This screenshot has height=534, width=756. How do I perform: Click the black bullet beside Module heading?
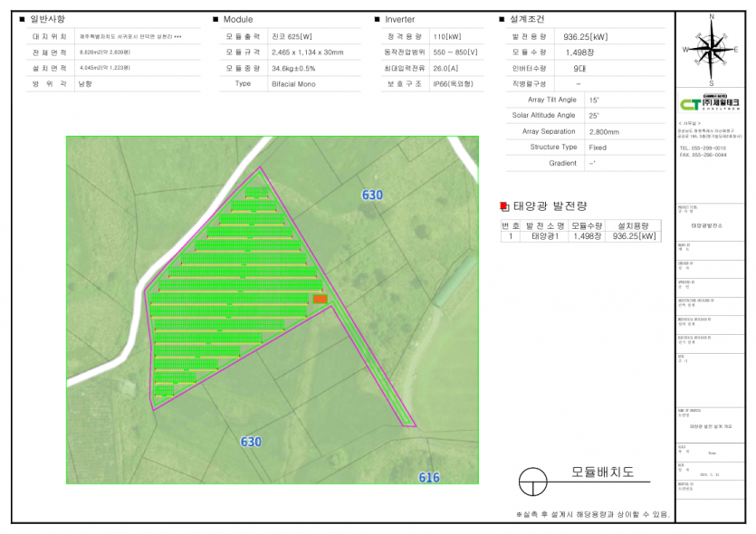215,19
